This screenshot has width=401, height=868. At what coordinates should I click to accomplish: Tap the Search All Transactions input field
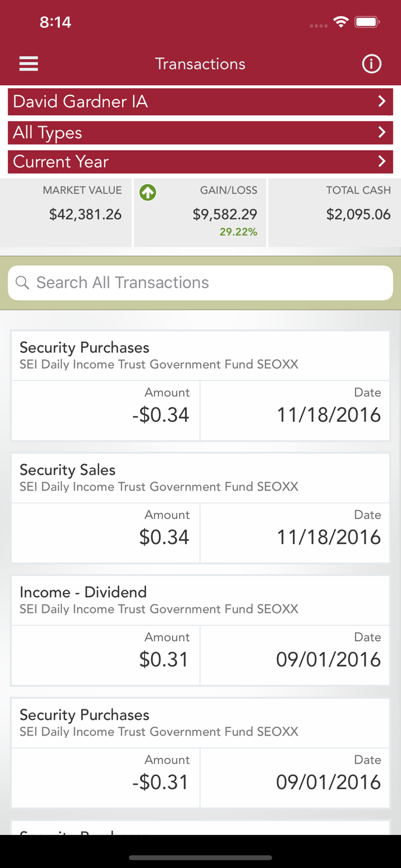pos(200,282)
